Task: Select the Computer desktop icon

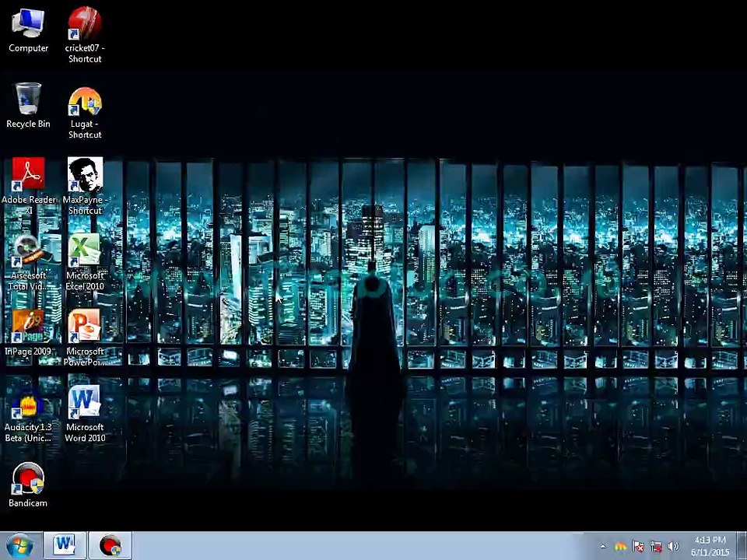Action: (x=28, y=30)
